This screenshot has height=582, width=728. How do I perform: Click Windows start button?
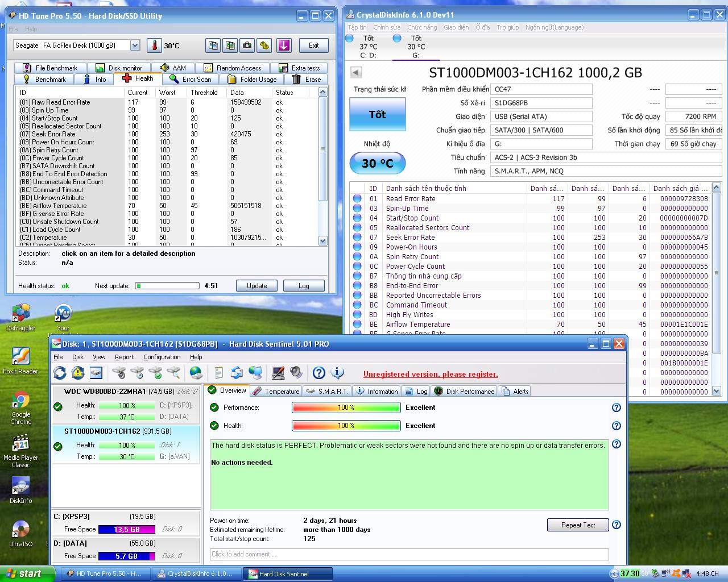click(x=27, y=573)
